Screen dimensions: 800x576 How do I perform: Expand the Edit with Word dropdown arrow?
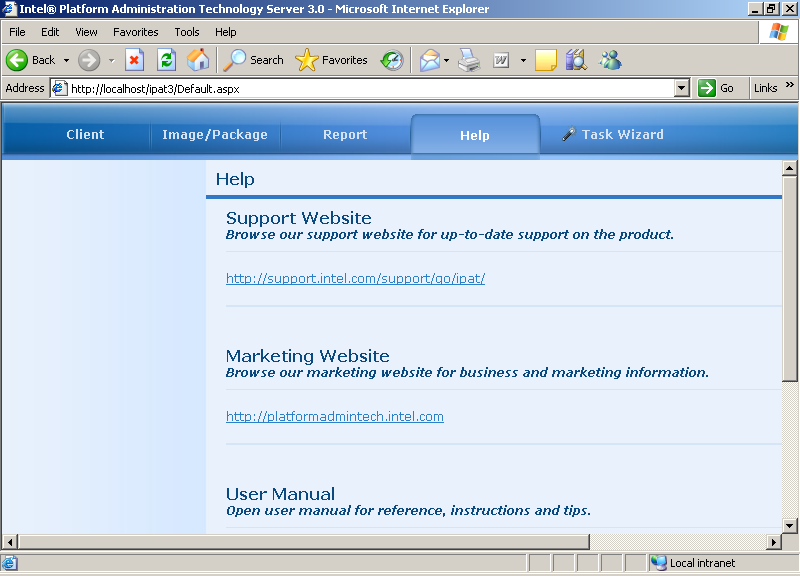(x=523, y=60)
